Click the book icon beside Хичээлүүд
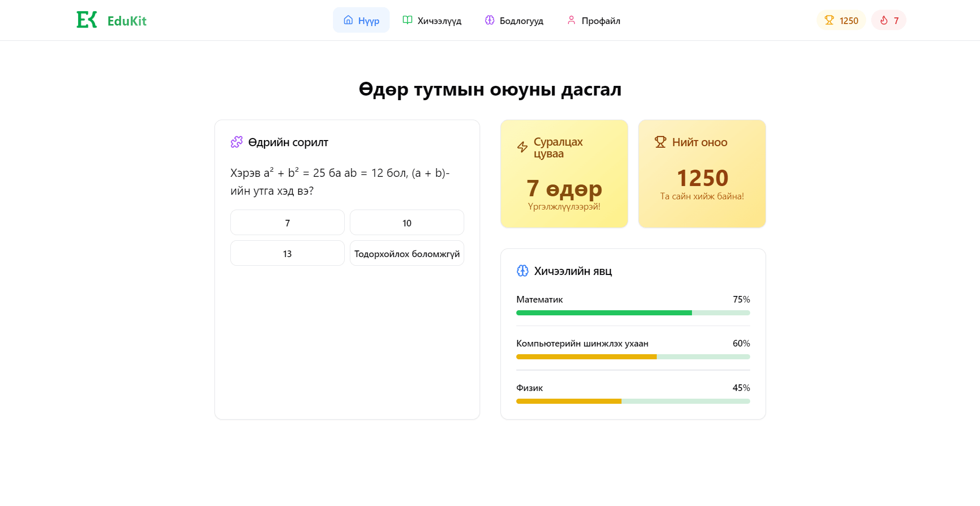980x506 pixels. 408,20
